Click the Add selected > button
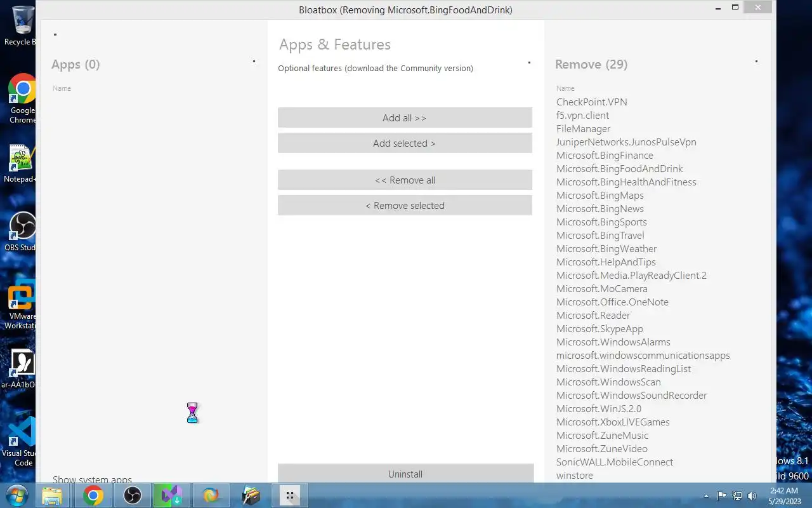This screenshot has height=508, width=812. coord(405,143)
